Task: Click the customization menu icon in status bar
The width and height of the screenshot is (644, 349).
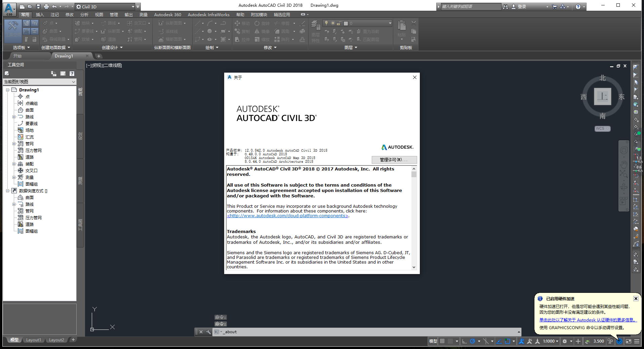Action: coord(637,341)
